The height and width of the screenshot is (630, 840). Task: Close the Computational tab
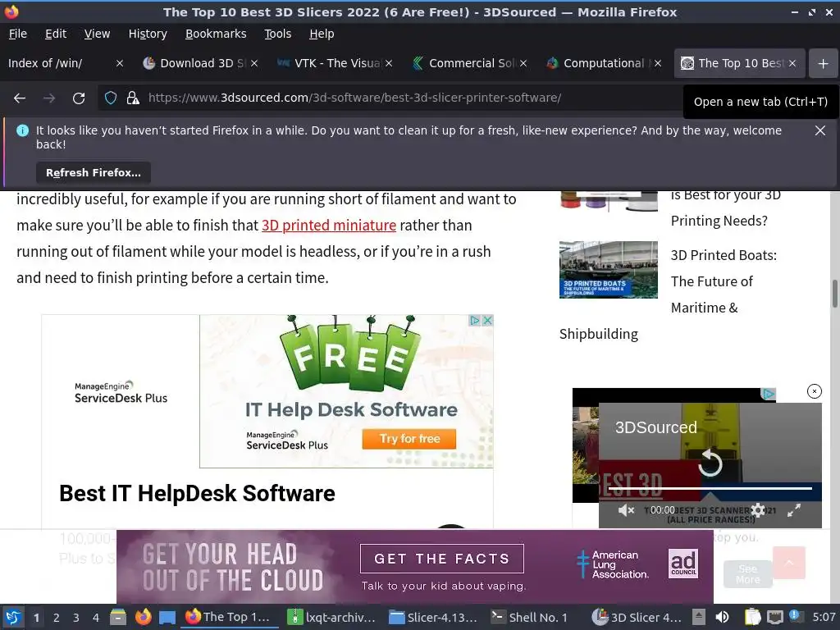(658, 63)
